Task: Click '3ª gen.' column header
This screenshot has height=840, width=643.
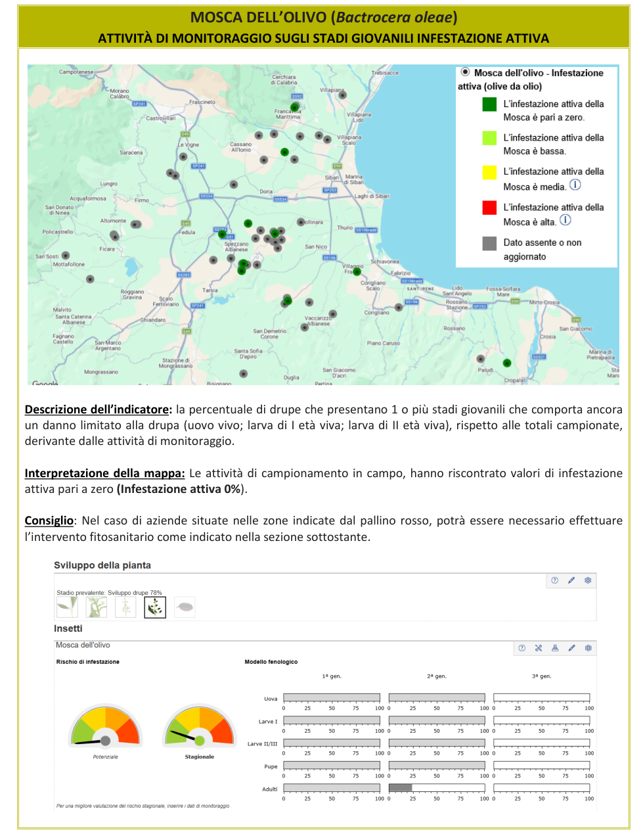Action: point(542,676)
